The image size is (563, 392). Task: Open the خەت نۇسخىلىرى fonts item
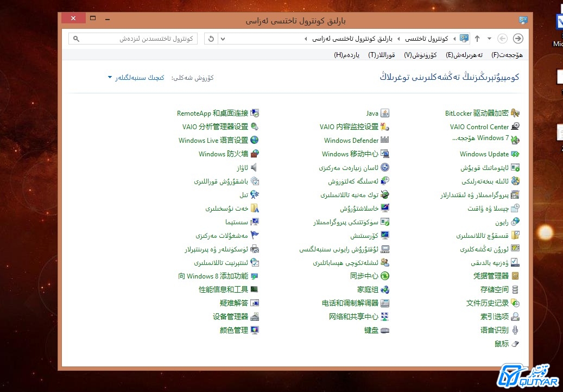pos(227,208)
